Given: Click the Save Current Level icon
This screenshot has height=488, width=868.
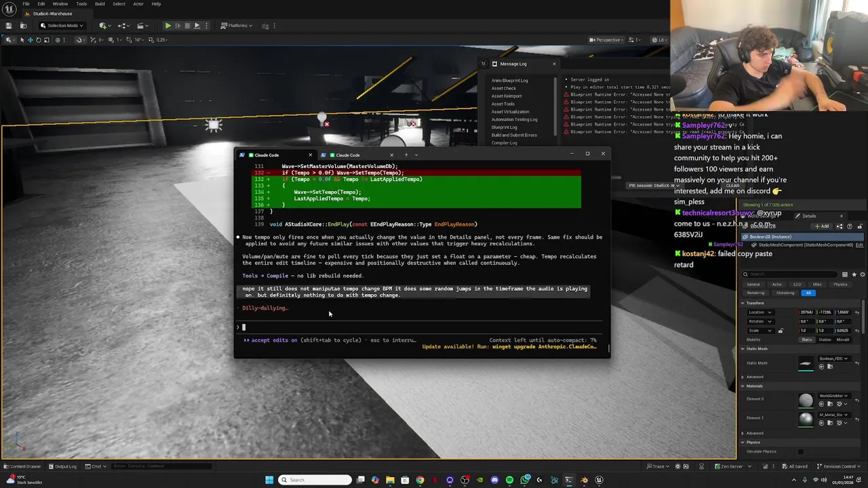Looking at the screenshot, I should [9, 26].
